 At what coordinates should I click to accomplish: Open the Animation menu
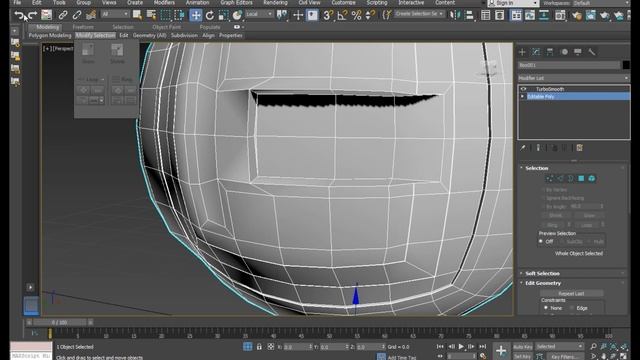coord(198,2)
